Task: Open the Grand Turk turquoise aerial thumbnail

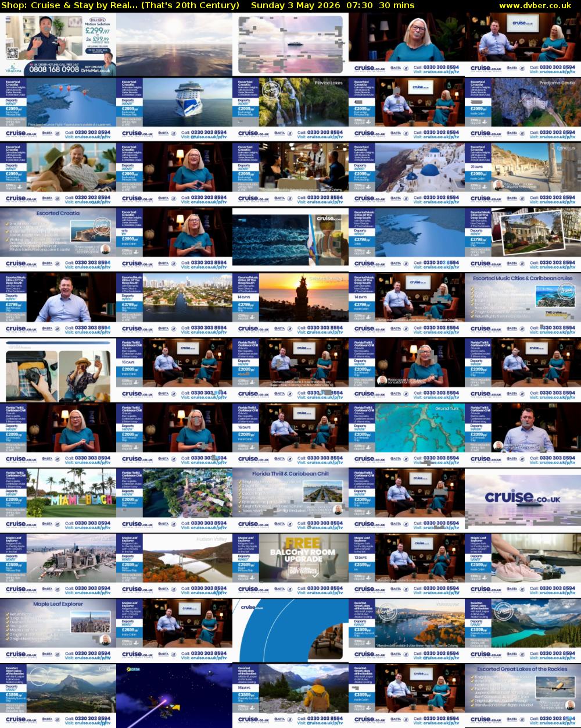Action: click(x=407, y=436)
